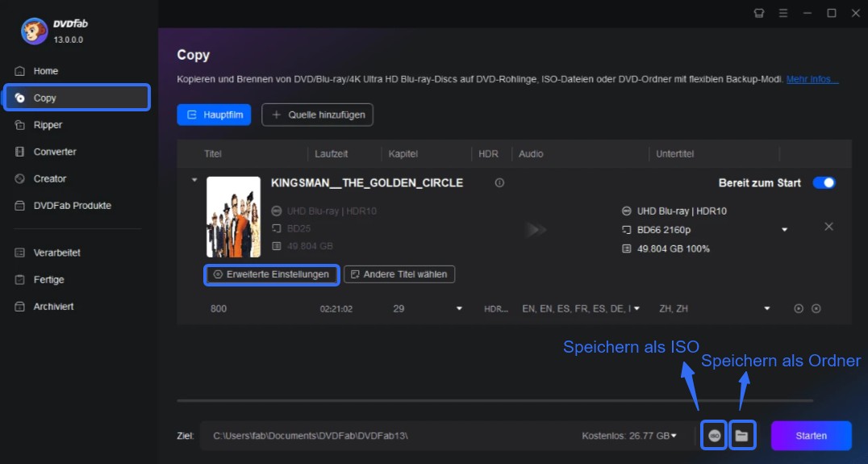Click the Kingsman movie cover thumbnail
This screenshot has width=868, height=464.
234,217
